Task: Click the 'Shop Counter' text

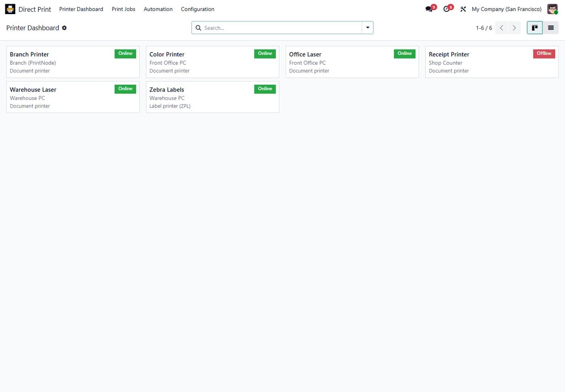Action: (x=446, y=63)
